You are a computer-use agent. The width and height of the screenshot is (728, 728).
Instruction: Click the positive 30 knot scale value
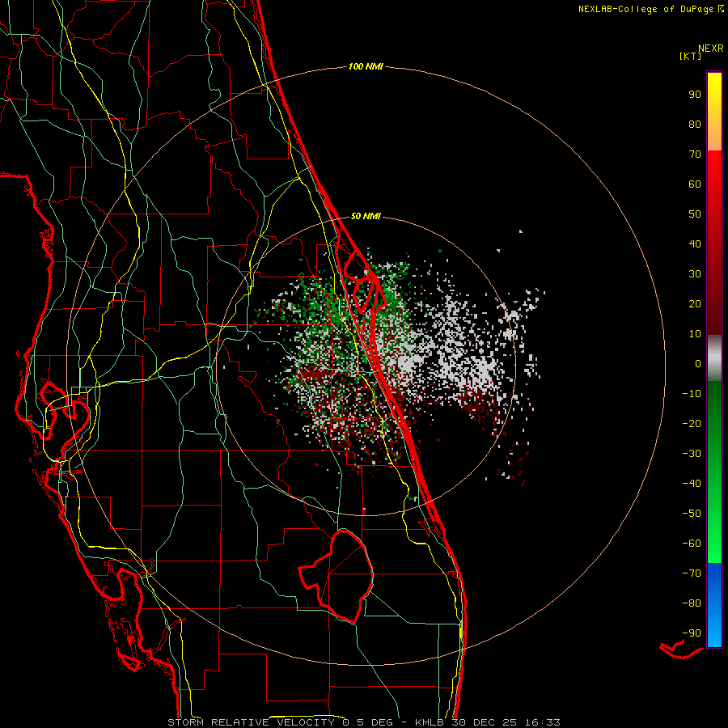click(x=695, y=274)
